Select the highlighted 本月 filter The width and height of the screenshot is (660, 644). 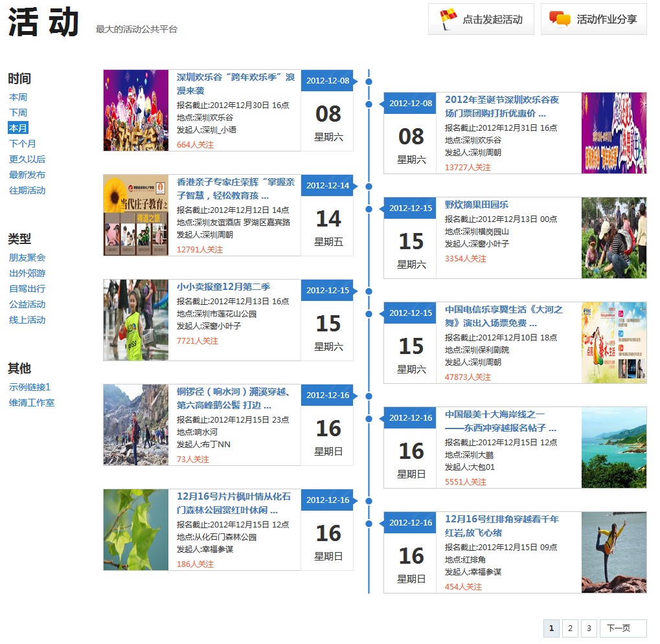[18, 128]
